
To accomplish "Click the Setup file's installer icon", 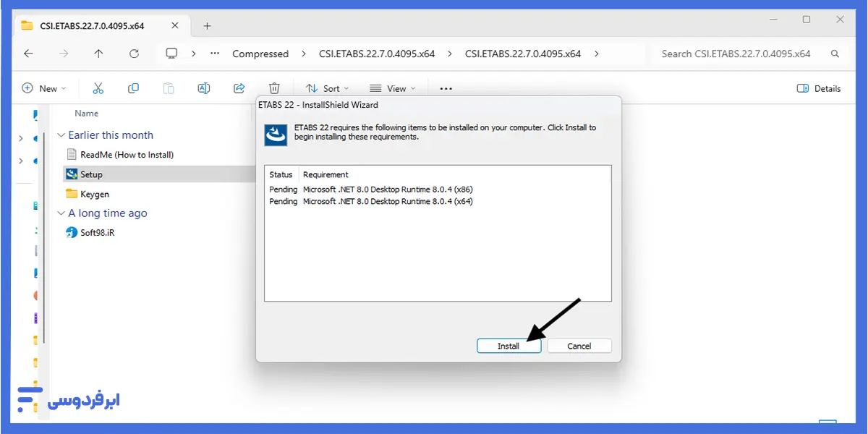I will (71, 174).
